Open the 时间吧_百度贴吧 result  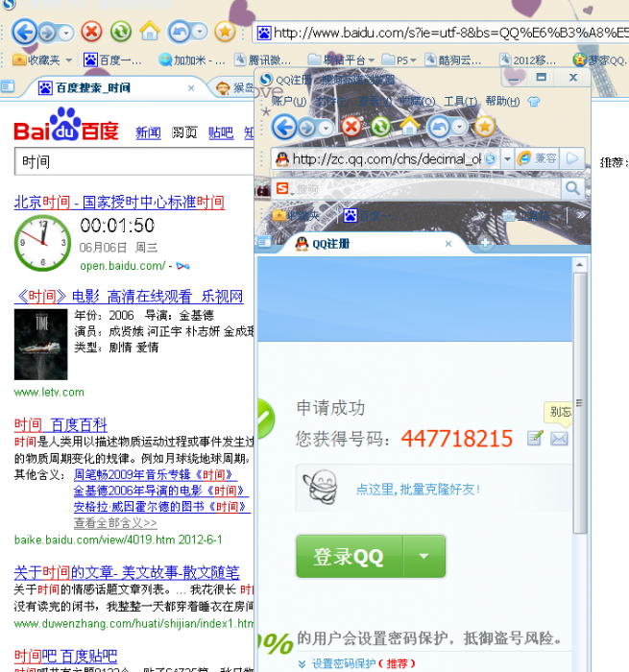point(65,656)
